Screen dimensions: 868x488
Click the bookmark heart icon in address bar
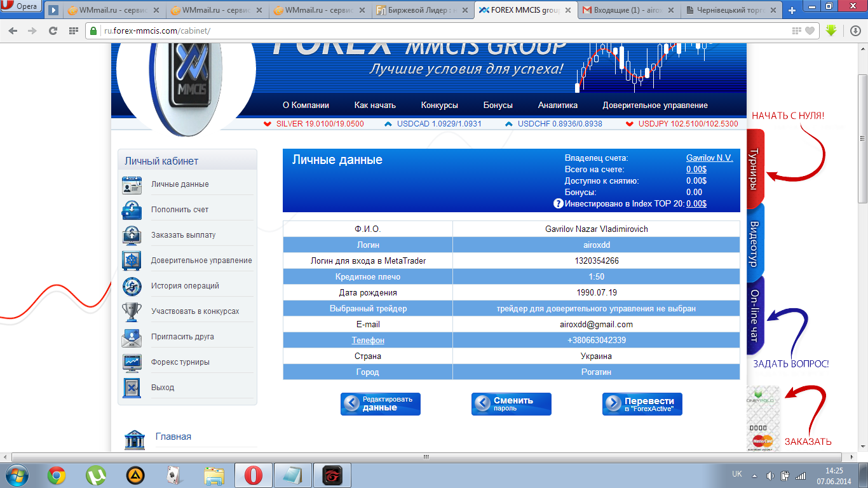[x=810, y=30]
